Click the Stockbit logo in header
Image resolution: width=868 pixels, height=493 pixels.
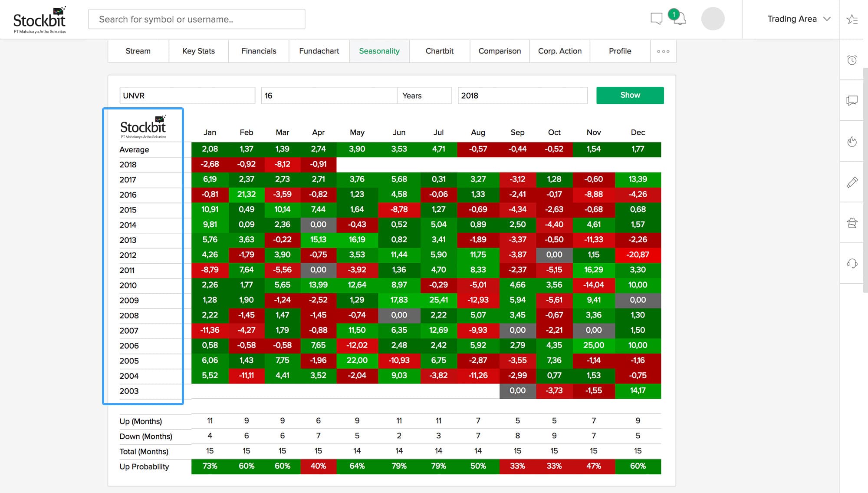(x=39, y=20)
